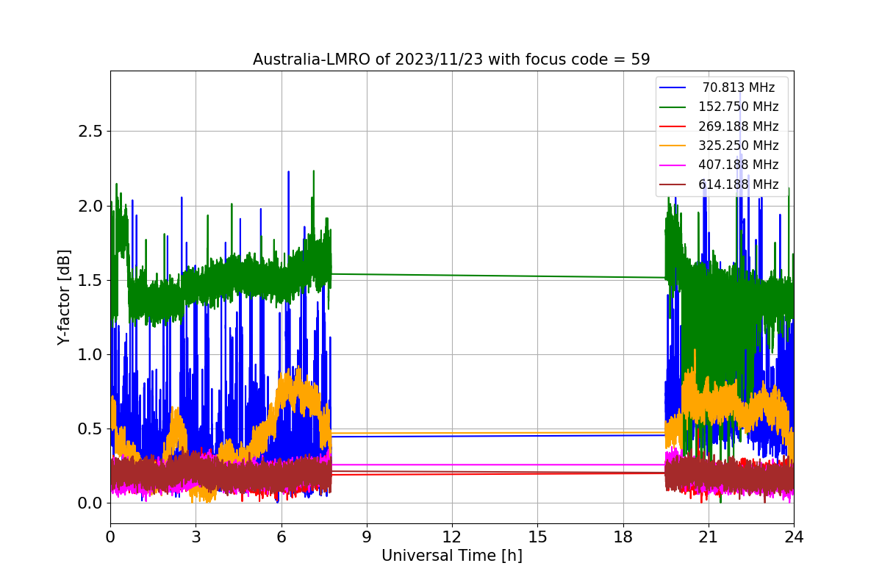The width and height of the screenshot is (882, 588).
Task: Click the 12 tick on the time axis
Action: click(452, 537)
